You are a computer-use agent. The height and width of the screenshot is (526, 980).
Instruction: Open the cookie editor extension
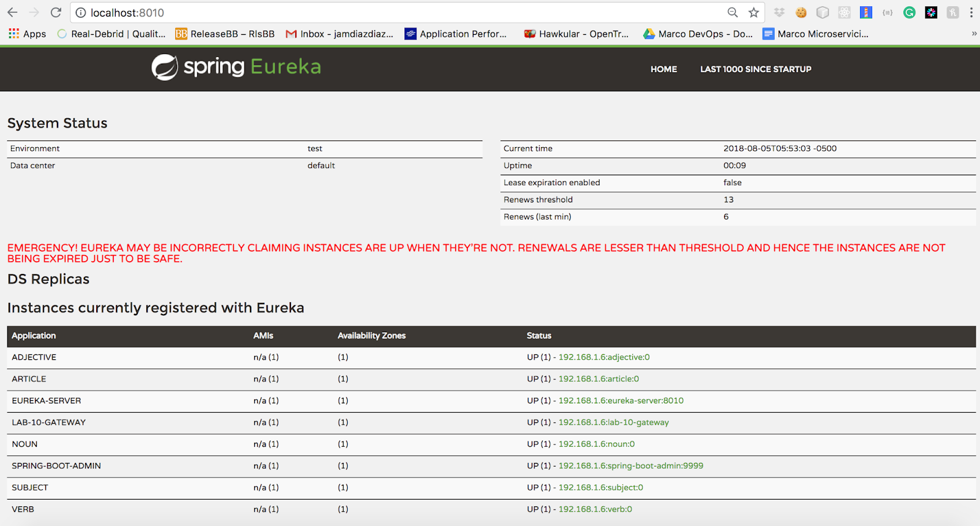point(801,12)
